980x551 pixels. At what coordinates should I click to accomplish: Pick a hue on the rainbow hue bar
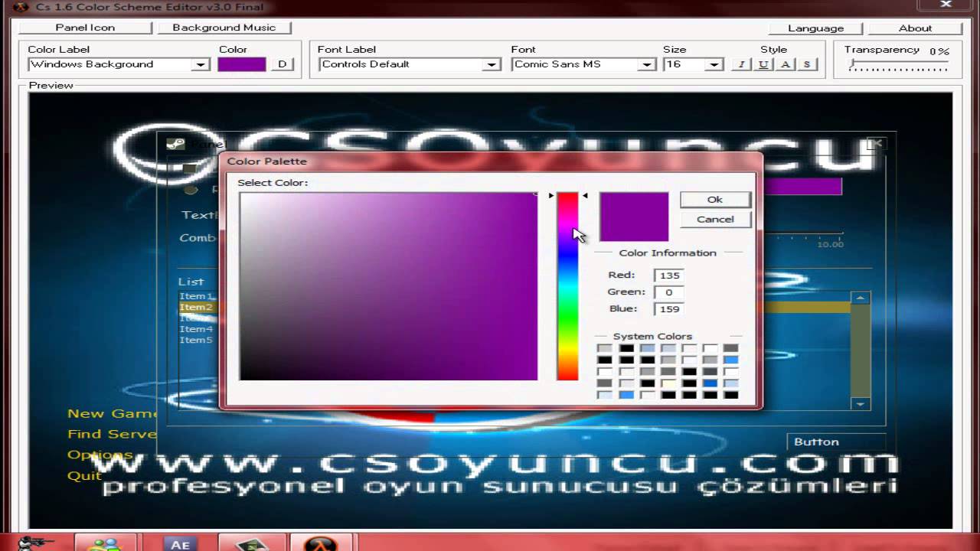click(x=567, y=286)
